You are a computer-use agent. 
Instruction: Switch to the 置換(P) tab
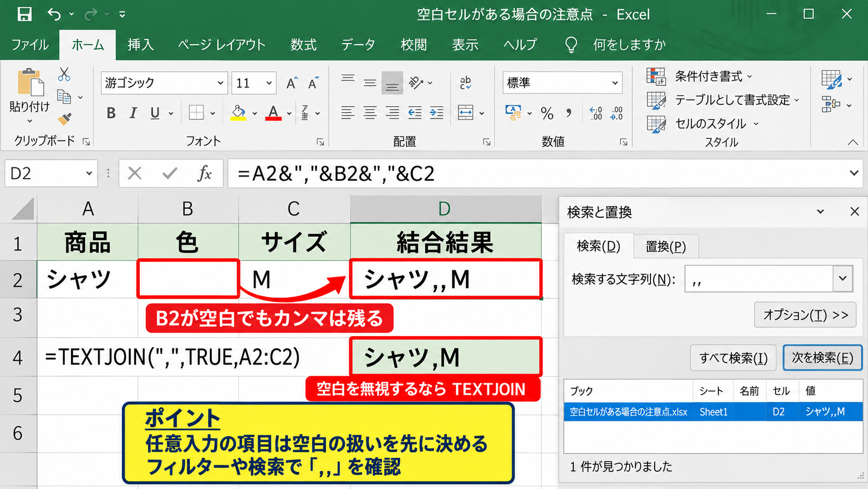(x=666, y=246)
